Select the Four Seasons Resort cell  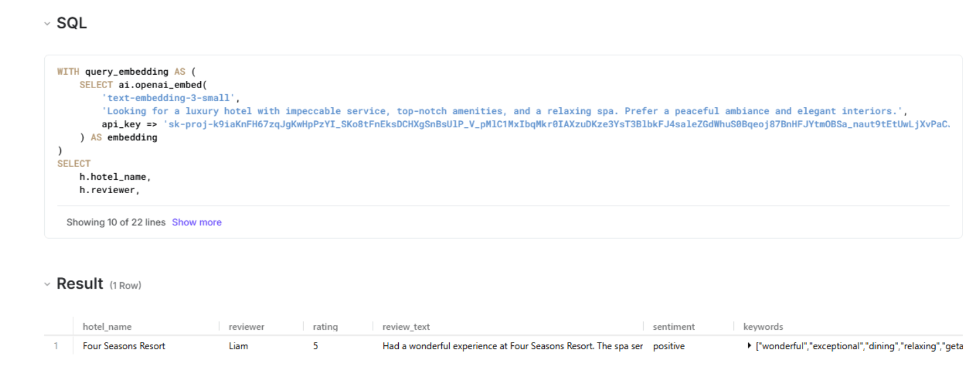[x=124, y=346]
